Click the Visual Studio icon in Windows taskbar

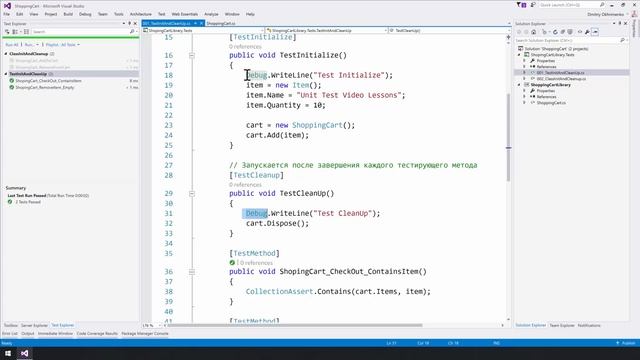click(x=24, y=353)
